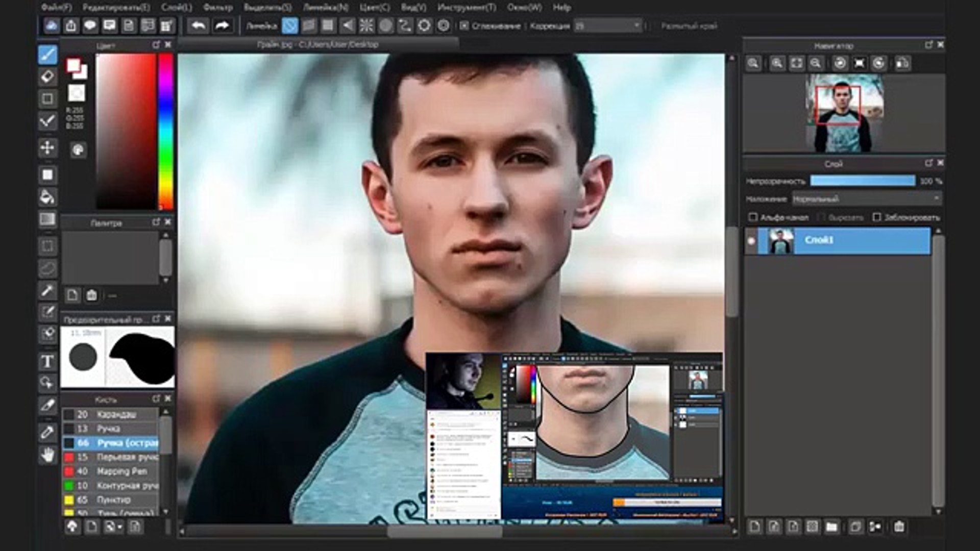
Task: Toggle the Сглаживание checkbox
Action: click(x=464, y=26)
